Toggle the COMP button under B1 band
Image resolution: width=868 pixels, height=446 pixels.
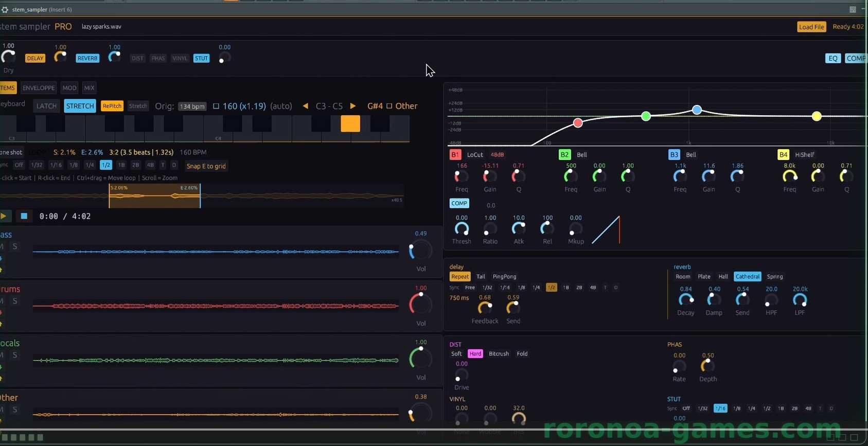459,203
